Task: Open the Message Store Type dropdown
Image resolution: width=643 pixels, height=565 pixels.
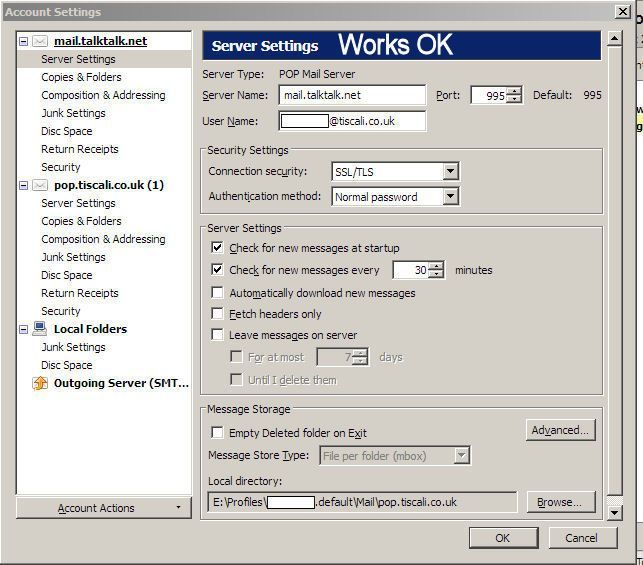Action: coord(462,456)
